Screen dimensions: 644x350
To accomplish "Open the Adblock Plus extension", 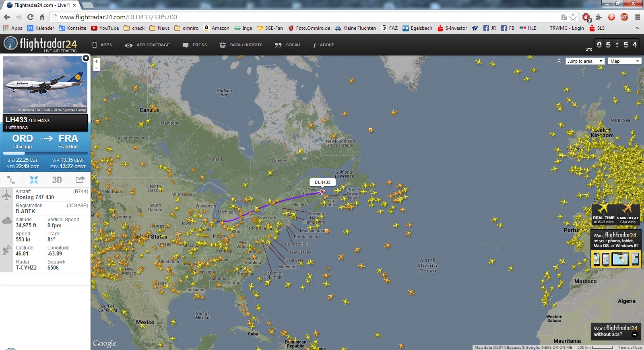I will coord(624,17).
